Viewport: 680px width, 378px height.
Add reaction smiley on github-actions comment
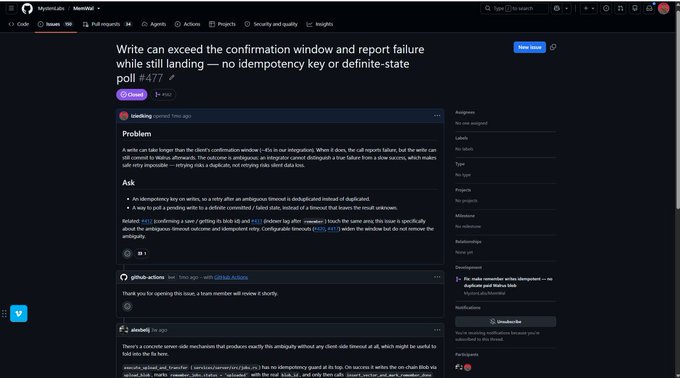127,306
